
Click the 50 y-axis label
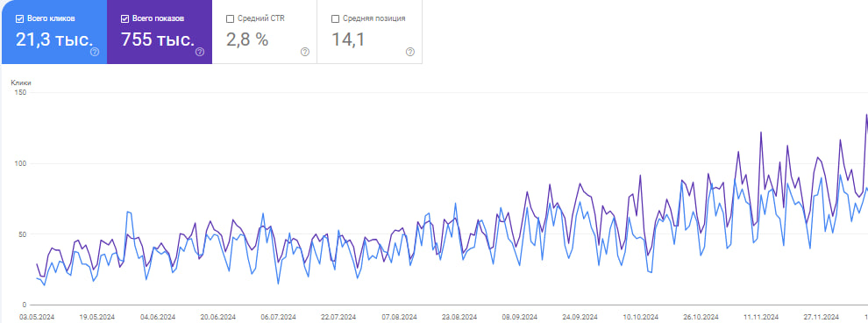point(24,235)
